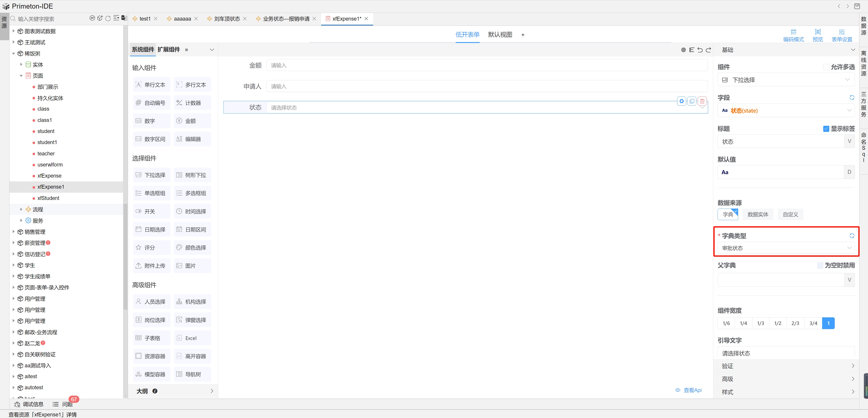Enable the 允许多选 checkbox
Image resolution: width=868 pixels, height=418 pixels.
coord(826,67)
